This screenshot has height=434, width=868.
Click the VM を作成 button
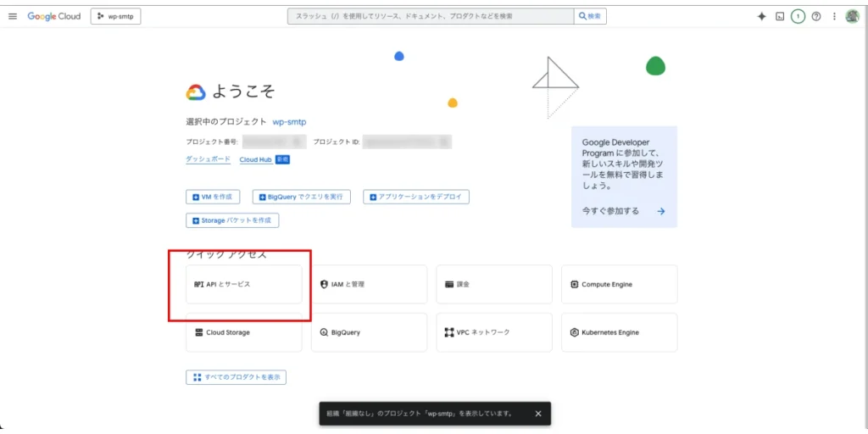coord(213,197)
